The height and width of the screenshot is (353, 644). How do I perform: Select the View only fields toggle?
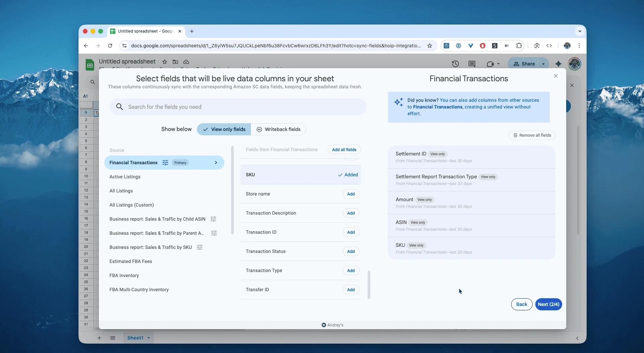click(224, 129)
